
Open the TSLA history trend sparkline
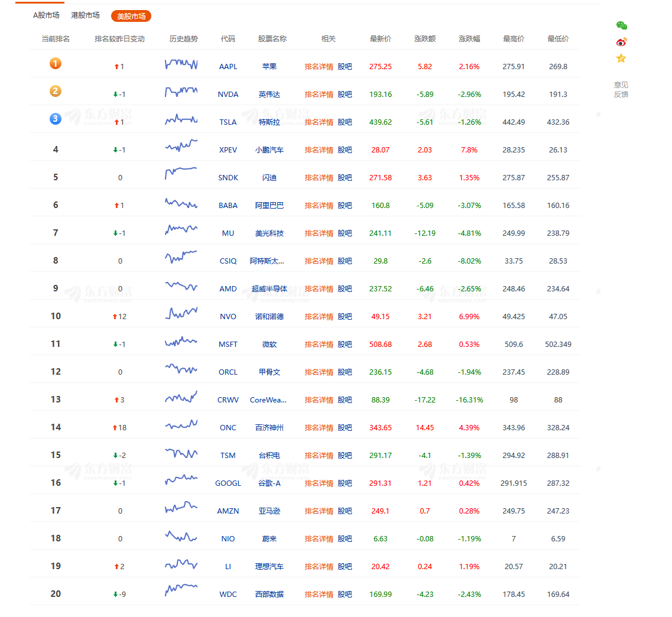[181, 120]
